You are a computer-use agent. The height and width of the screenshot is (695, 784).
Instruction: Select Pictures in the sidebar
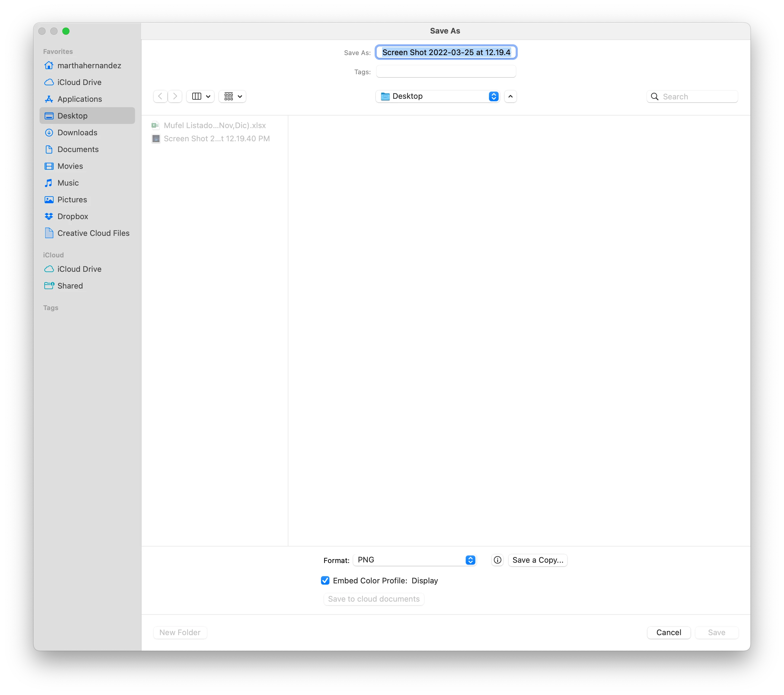(72, 200)
